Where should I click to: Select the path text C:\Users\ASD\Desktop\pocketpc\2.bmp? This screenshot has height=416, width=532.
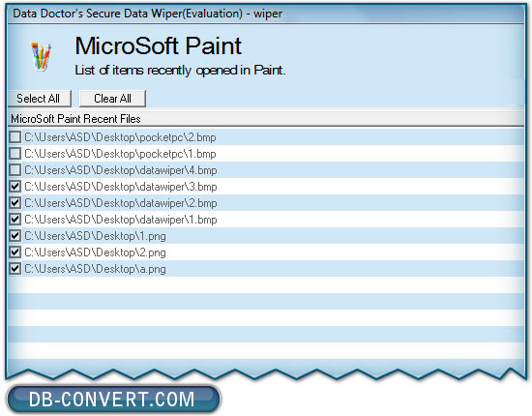click(x=120, y=137)
